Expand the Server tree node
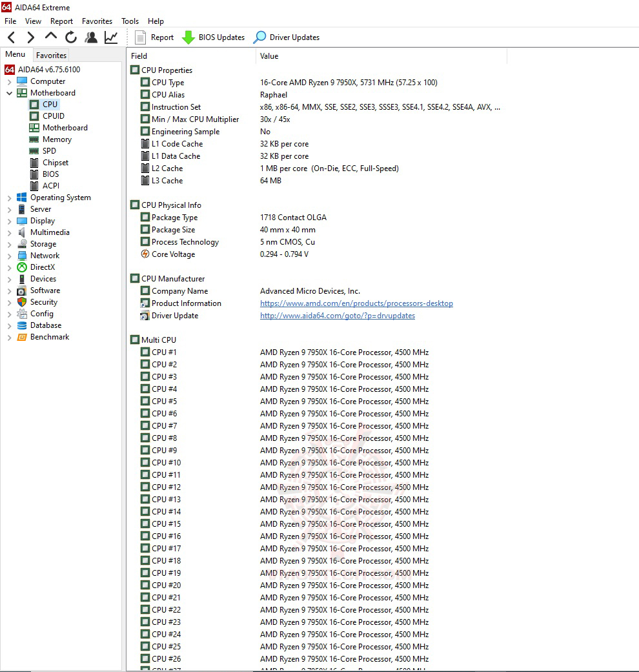This screenshot has width=639, height=672. click(x=10, y=209)
